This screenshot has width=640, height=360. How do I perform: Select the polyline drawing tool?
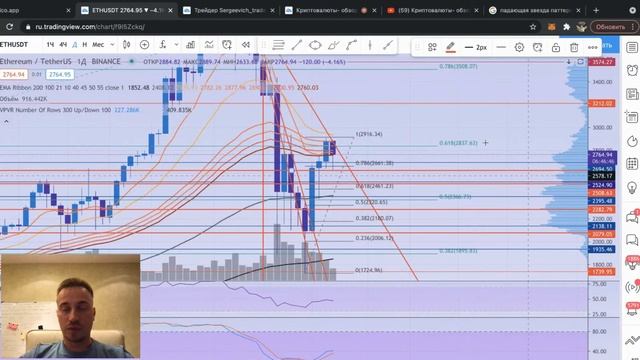tap(333, 45)
